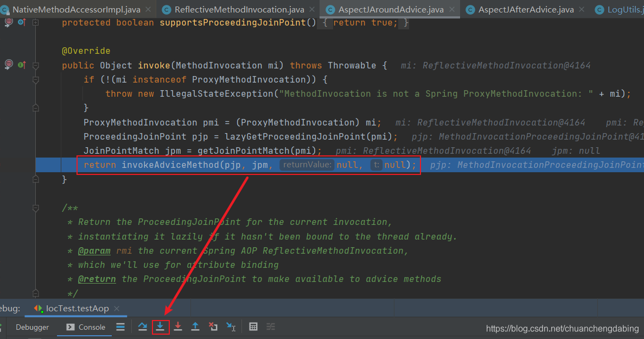Select the AspectJAroundAdvice.java tab

tap(390, 9)
